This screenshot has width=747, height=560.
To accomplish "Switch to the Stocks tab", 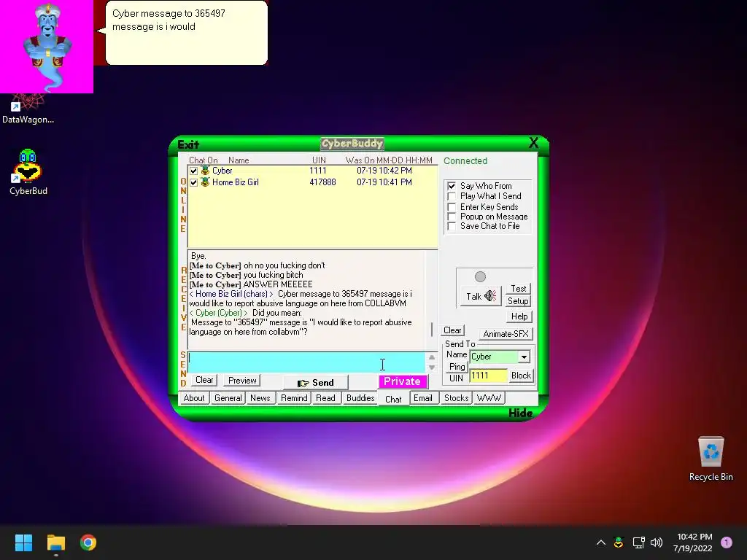I will pos(456,398).
